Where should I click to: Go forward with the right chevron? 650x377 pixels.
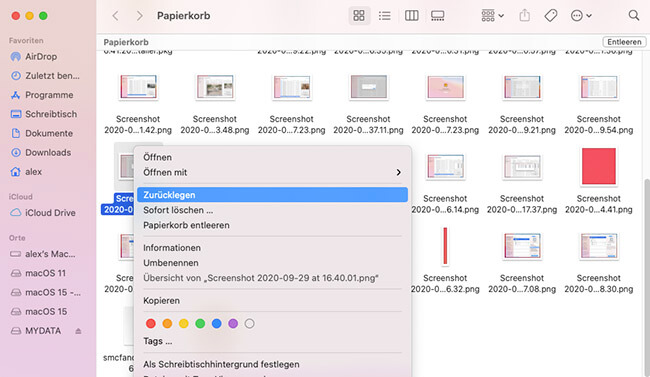coord(139,16)
